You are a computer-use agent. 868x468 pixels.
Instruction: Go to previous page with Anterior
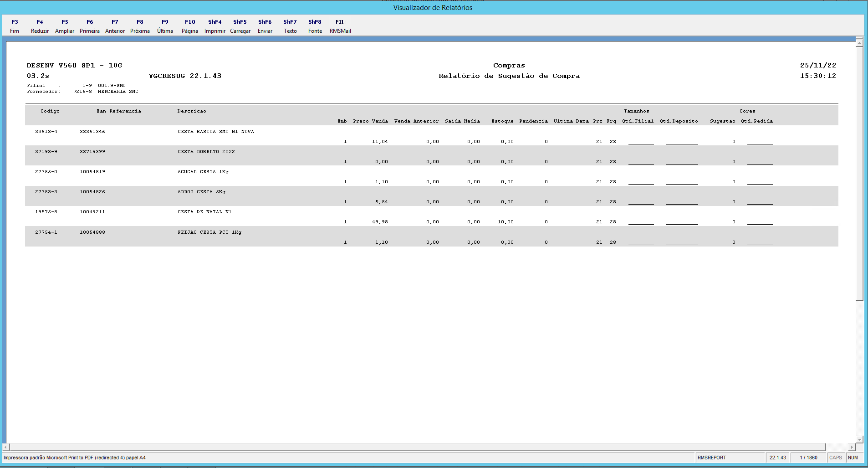tap(115, 26)
